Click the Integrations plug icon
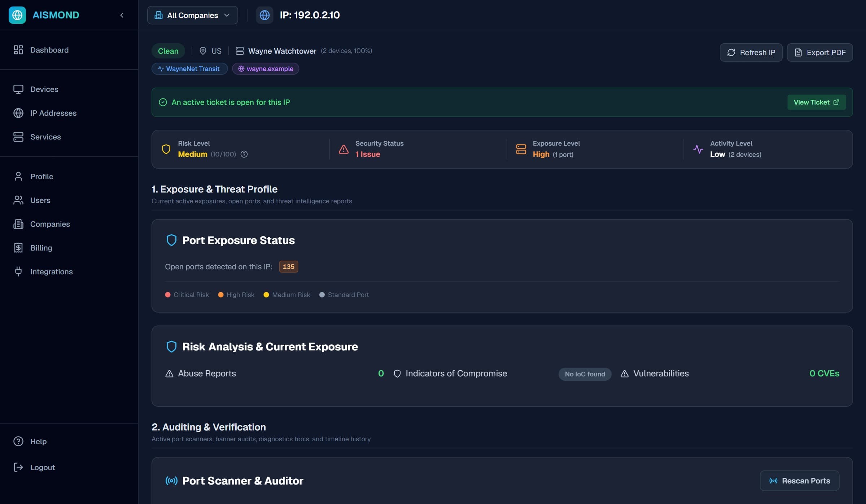 coord(18,271)
